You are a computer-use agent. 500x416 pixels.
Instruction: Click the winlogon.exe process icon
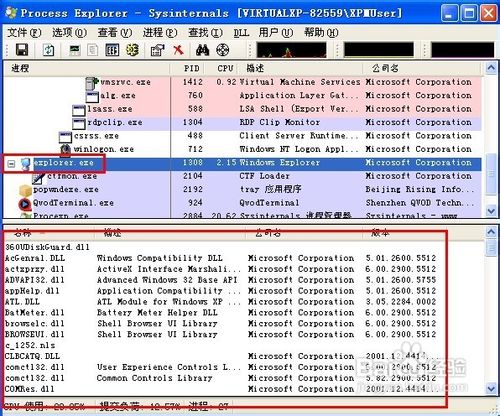coord(66,150)
